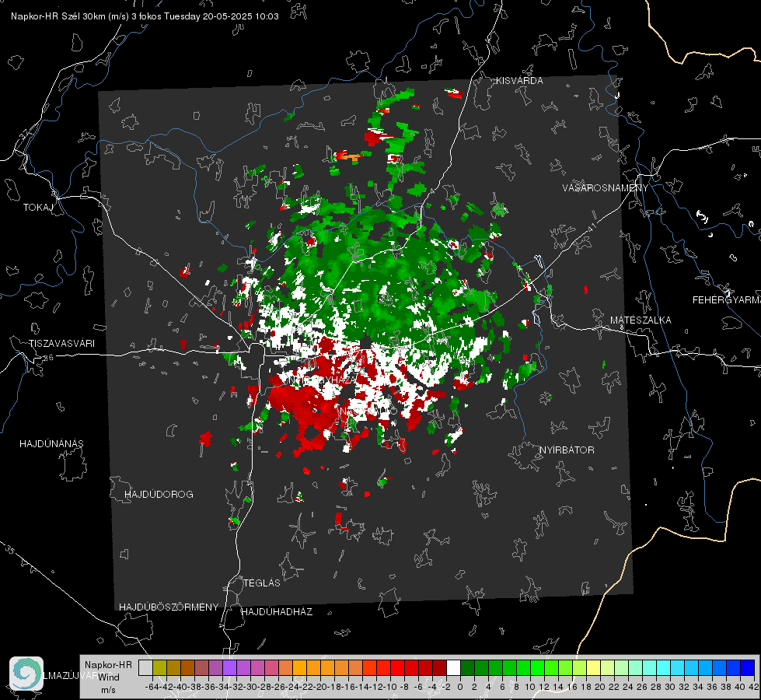
Task: Click the -64 value on the legend scale
Action: click(152, 687)
